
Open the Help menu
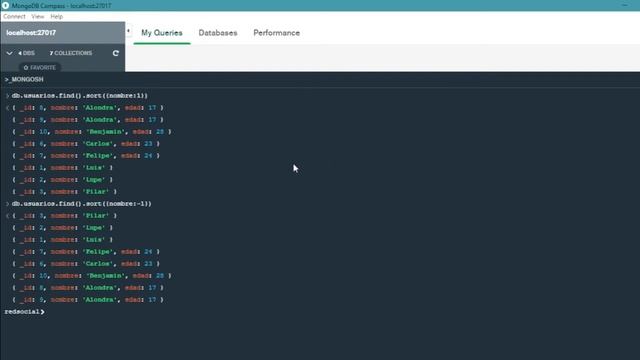[56, 17]
